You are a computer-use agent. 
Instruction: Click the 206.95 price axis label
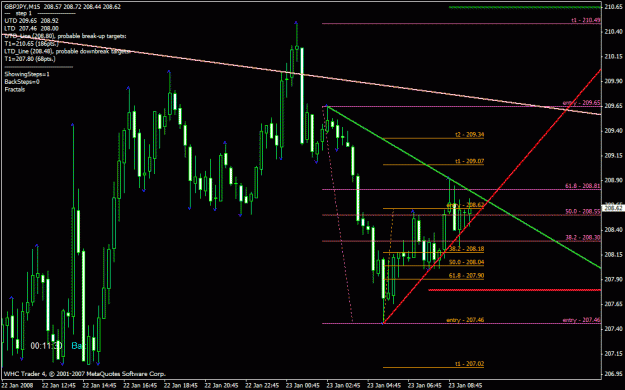click(x=614, y=374)
